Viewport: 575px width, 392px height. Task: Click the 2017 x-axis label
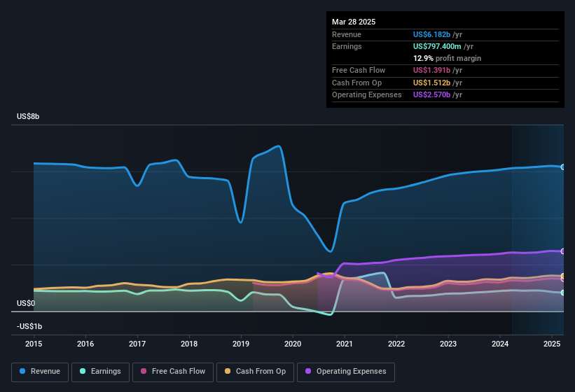(x=137, y=344)
